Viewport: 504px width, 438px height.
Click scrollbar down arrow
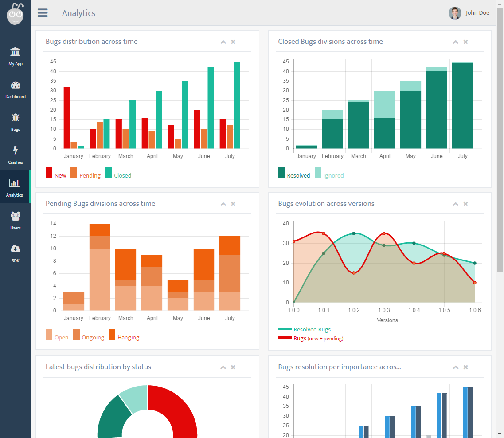(x=500, y=434)
